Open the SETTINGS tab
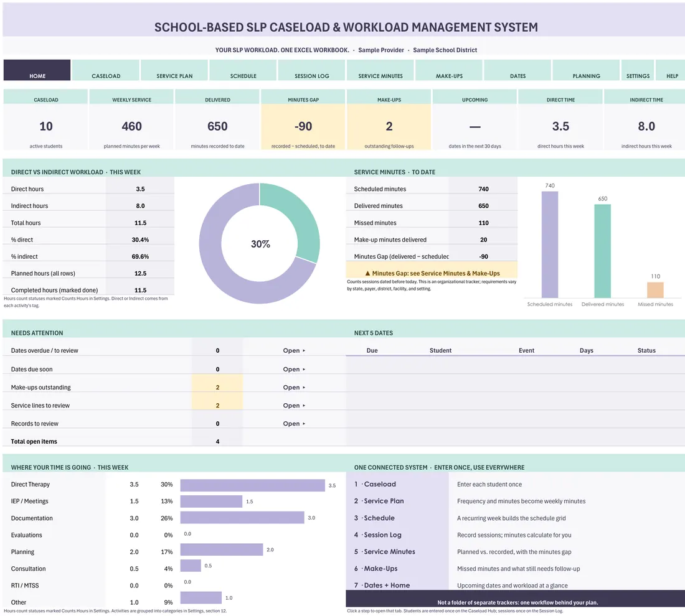This screenshot has width=685, height=616. (638, 70)
